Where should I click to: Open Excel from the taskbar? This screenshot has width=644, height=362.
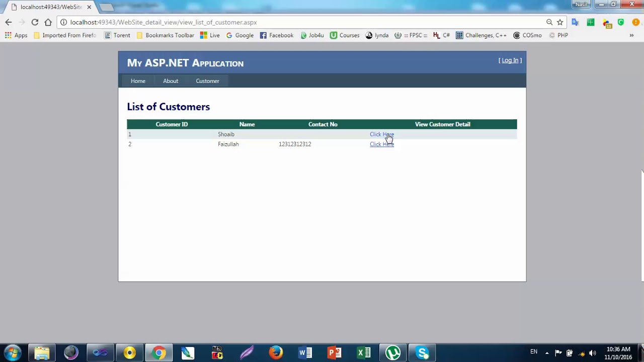click(363, 353)
